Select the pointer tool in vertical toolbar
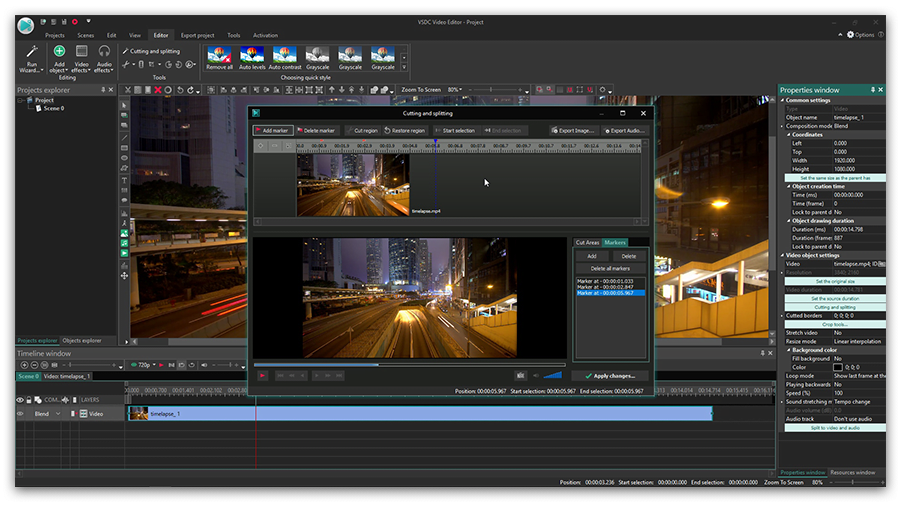900x510 pixels. [x=124, y=106]
